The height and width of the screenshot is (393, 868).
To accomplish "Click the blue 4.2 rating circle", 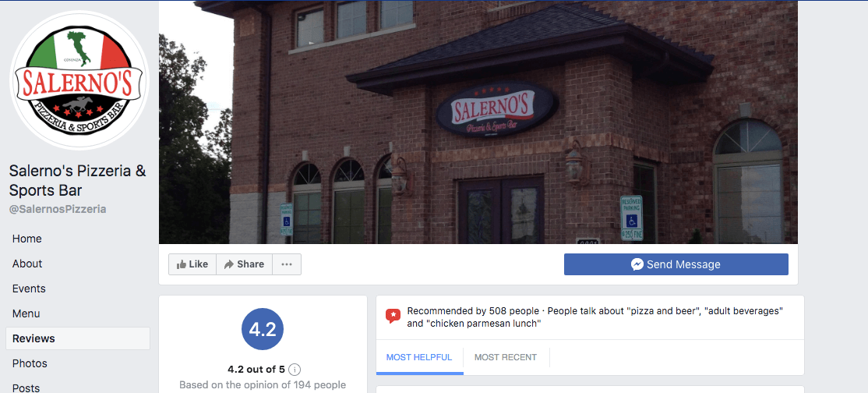I will pos(263,329).
